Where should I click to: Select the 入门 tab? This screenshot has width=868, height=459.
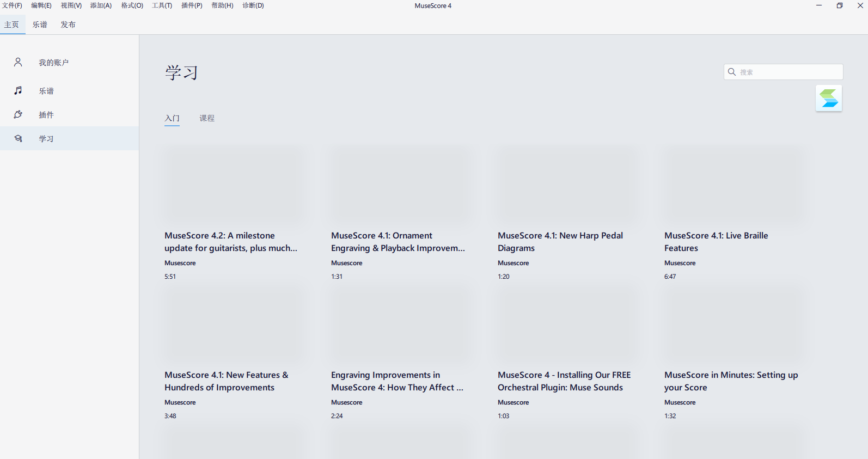tap(172, 118)
